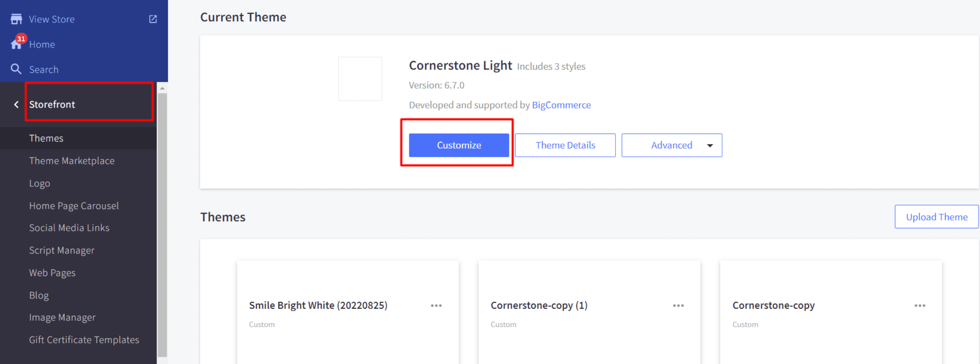Select Themes in the sidebar

point(46,138)
